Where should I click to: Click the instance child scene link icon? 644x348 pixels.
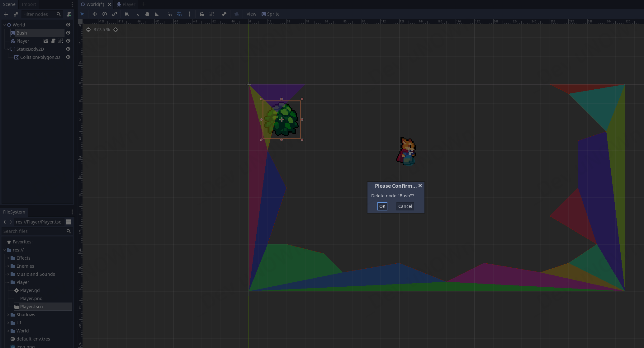[x=16, y=14]
